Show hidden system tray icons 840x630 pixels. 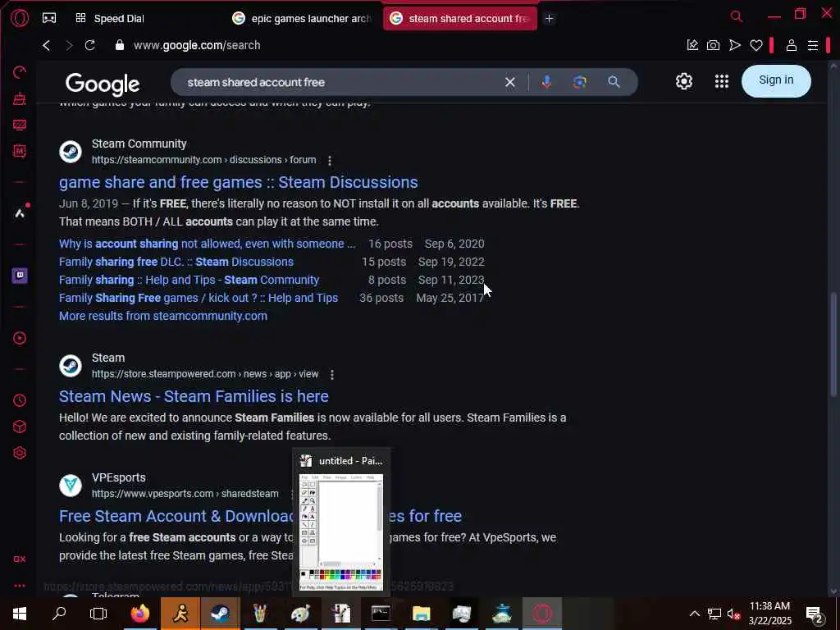(x=694, y=614)
